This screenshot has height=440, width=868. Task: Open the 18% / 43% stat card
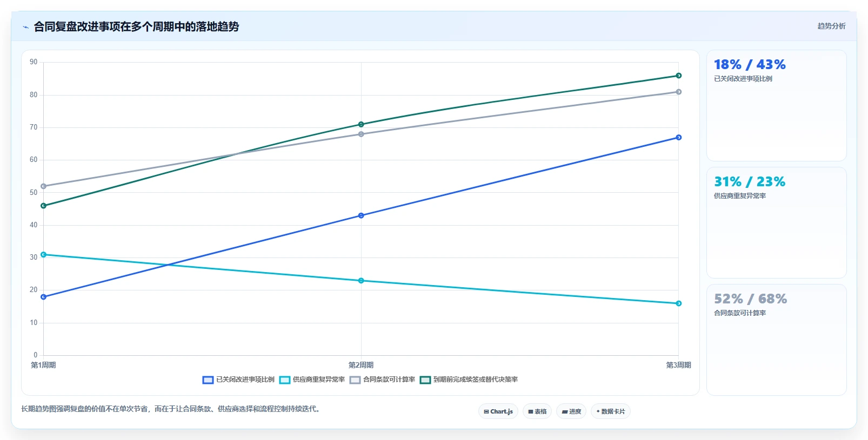tap(777, 105)
